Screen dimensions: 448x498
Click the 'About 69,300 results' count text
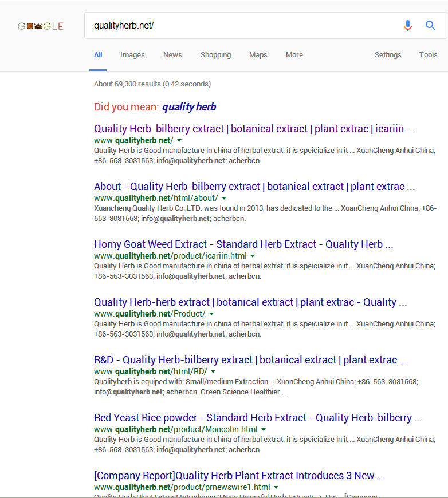(x=152, y=84)
